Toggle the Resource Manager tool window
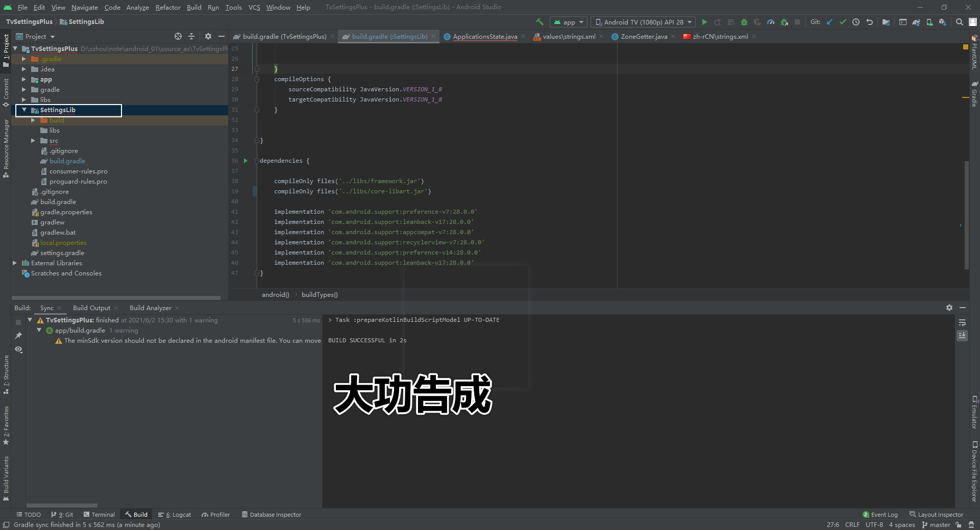 tap(6, 149)
